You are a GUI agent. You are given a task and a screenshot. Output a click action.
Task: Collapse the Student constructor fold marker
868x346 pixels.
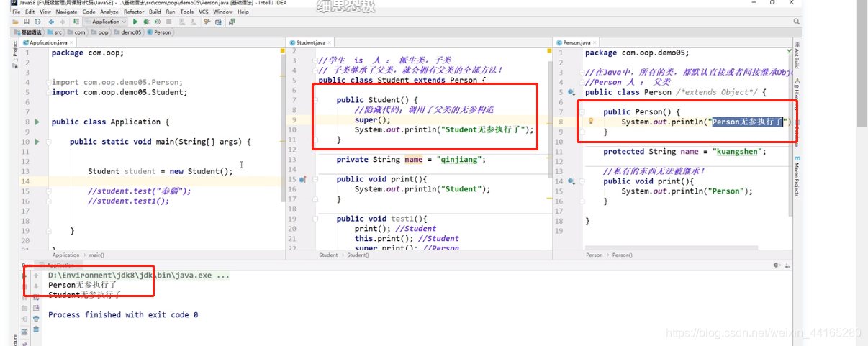(315, 100)
